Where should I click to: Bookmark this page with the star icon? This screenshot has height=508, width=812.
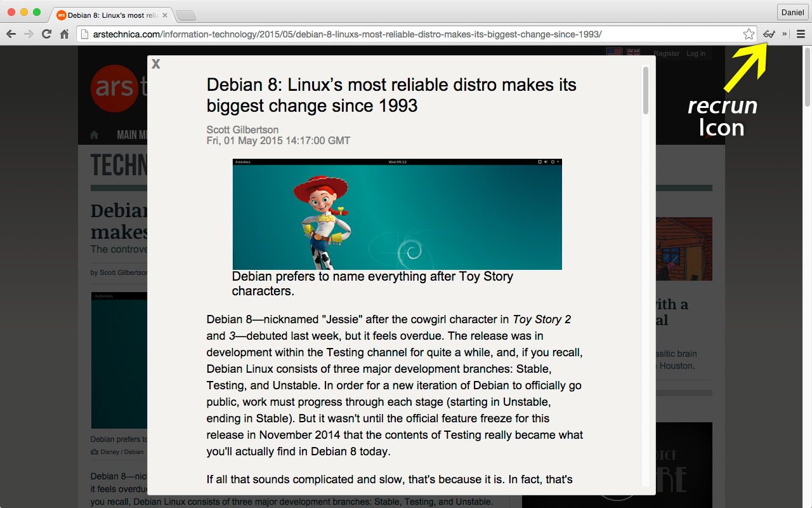pyautogui.click(x=749, y=34)
